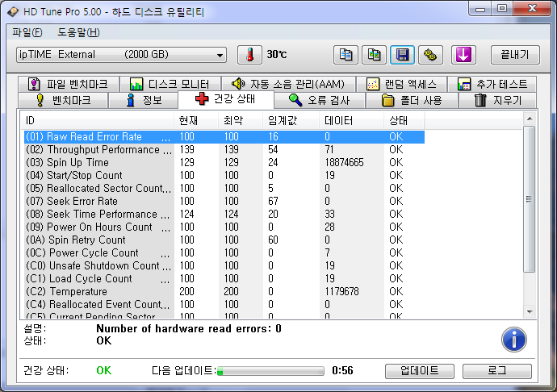This screenshot has height=392, width=557.
Task: Switch to the 오류 검사 tab
Action: point(320,100)
